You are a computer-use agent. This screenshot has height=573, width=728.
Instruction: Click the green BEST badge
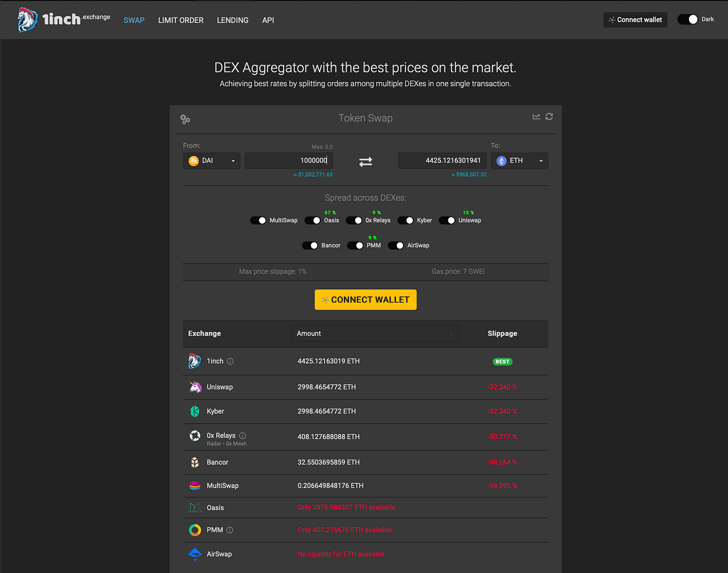click(x=502, y=362)
